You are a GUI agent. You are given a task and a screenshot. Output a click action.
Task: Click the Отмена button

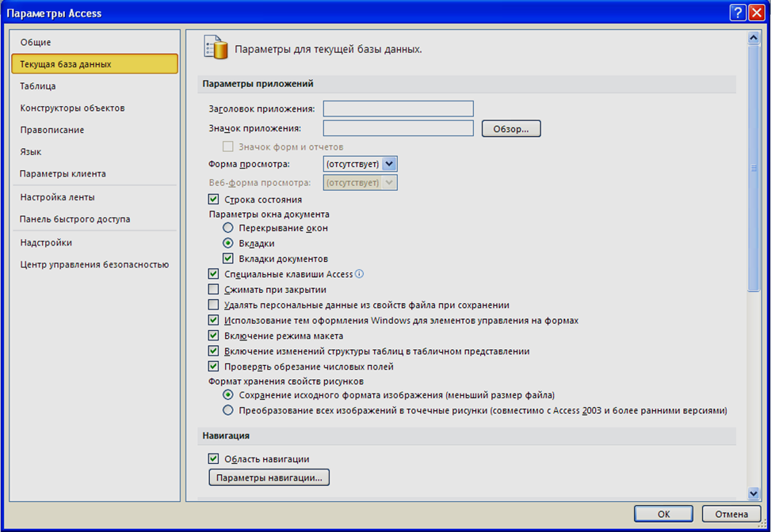(731, 514)
